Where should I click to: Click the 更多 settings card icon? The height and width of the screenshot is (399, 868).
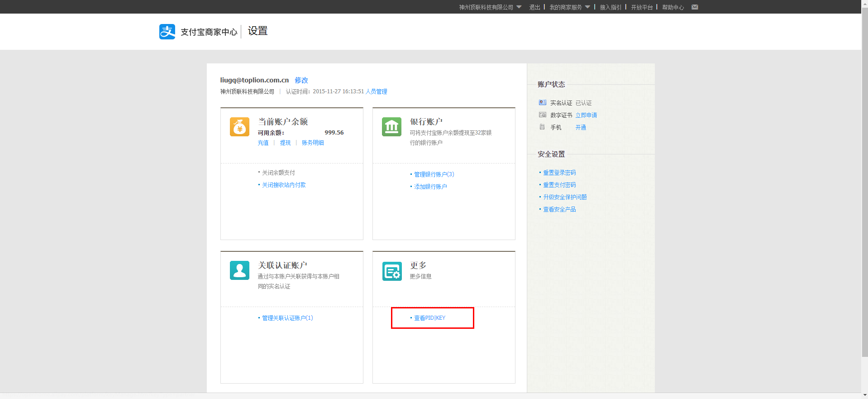(x=391, y=271)
